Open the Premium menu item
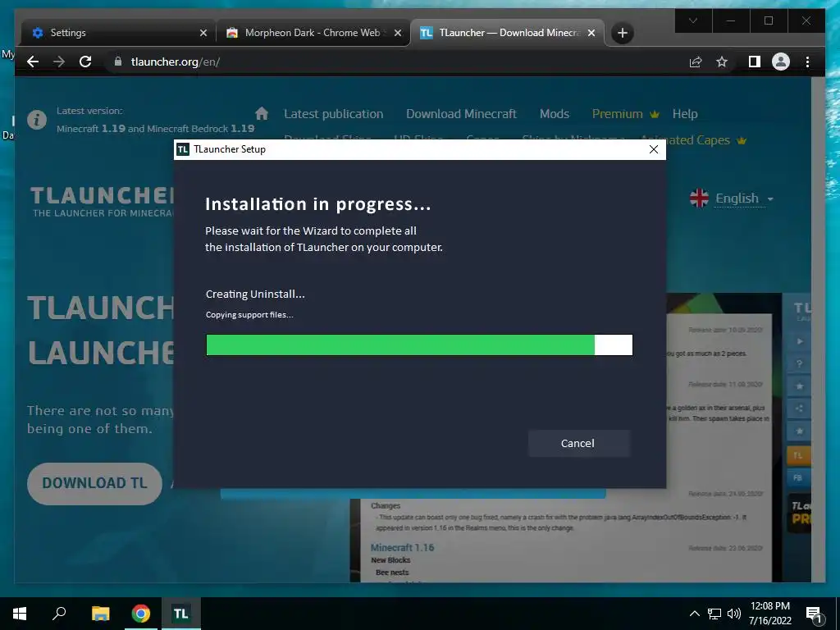 625,113
